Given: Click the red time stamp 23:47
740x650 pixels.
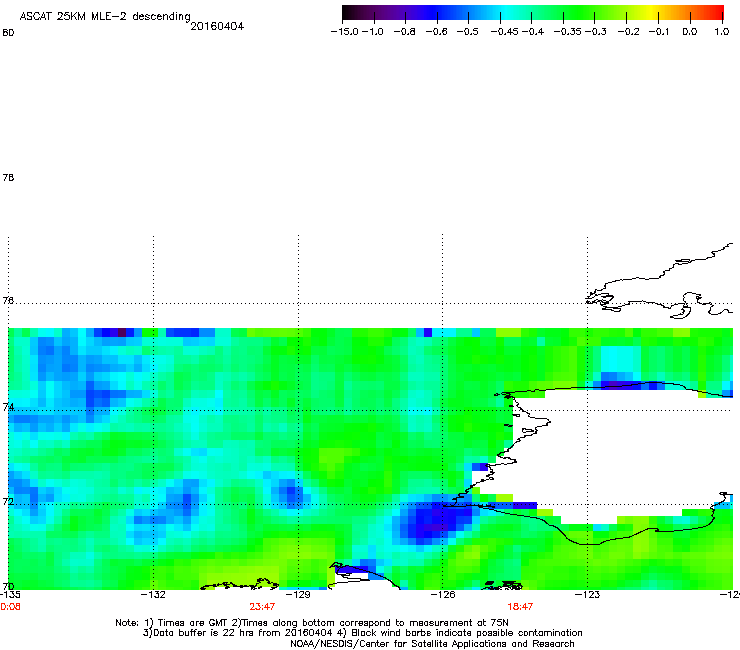Looking at the screenshot, I should pyautogui.click(x=262, y=607).
